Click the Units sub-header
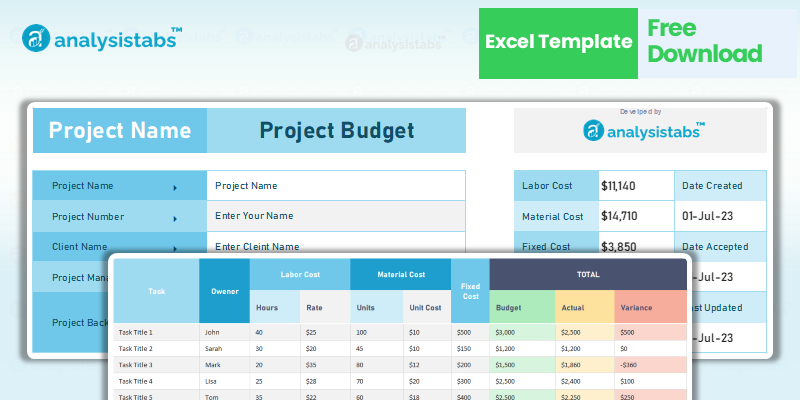800x400 pixels. 377,307
